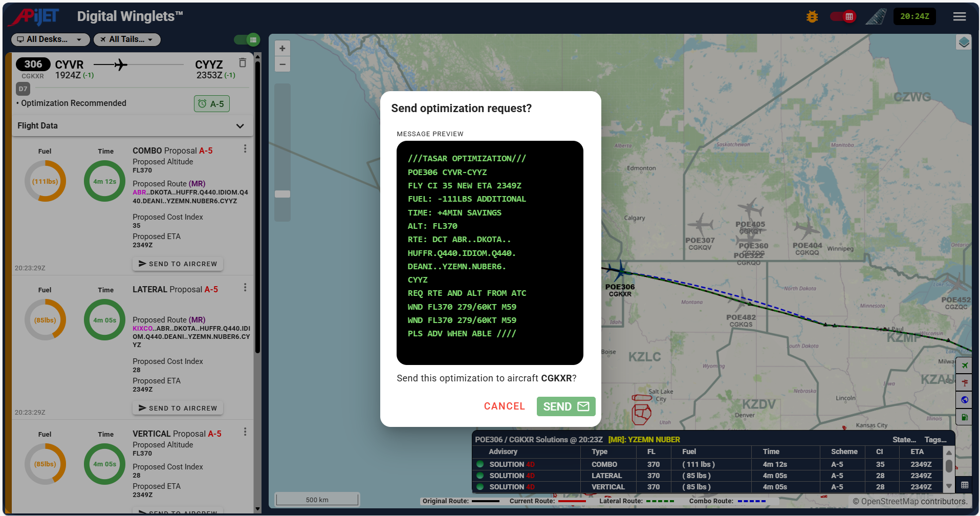Click the D7 desk badge
980x516 pixels.
pyautogui.click(x=23, y=89)
